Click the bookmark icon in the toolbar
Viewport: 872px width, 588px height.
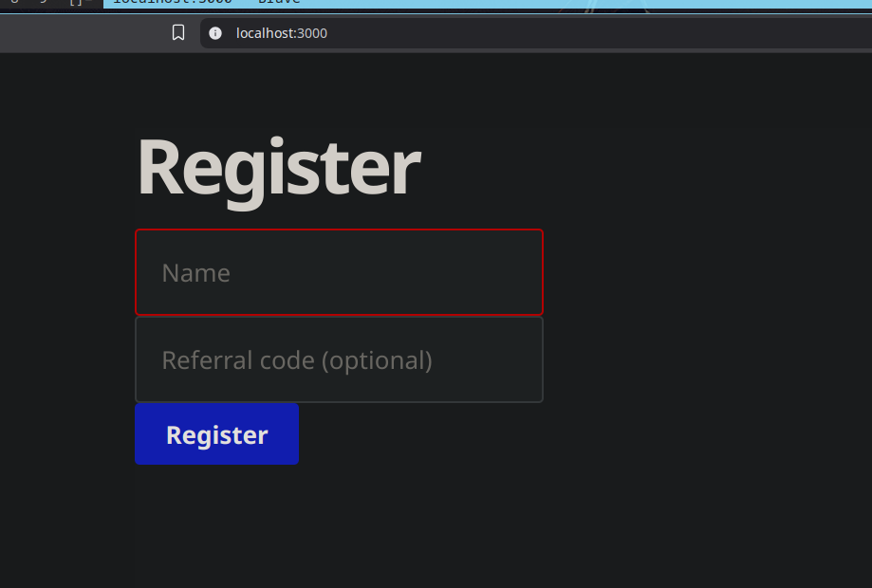click(178, 33)
